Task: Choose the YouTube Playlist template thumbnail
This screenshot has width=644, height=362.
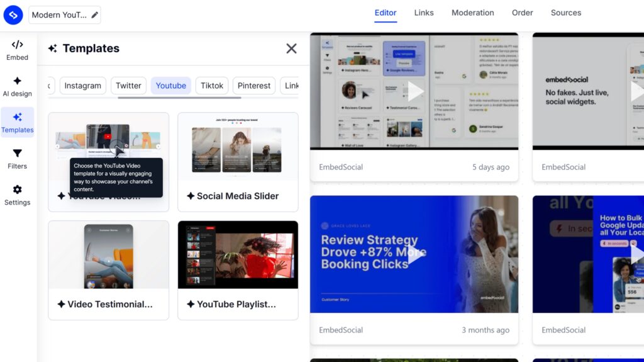Action: coord(238,254)
